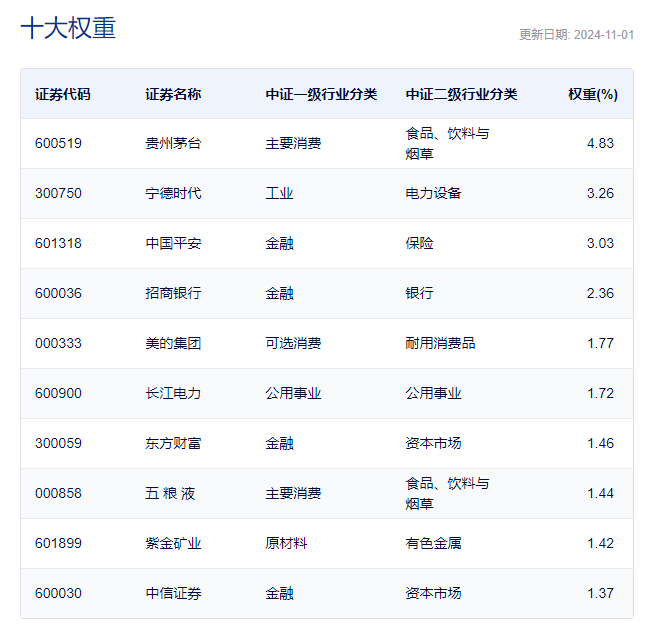Click the 保险 cell

pyautogui.click(x=419, y=243)
